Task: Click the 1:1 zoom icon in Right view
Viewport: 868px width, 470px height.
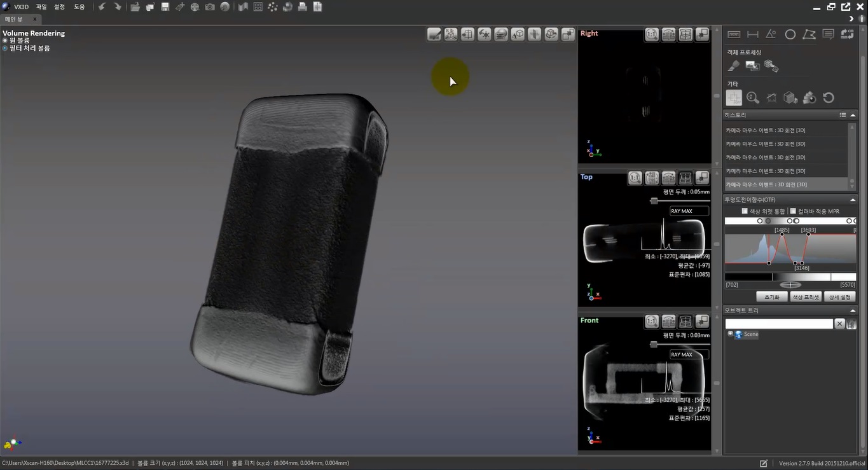Action: 652,34
